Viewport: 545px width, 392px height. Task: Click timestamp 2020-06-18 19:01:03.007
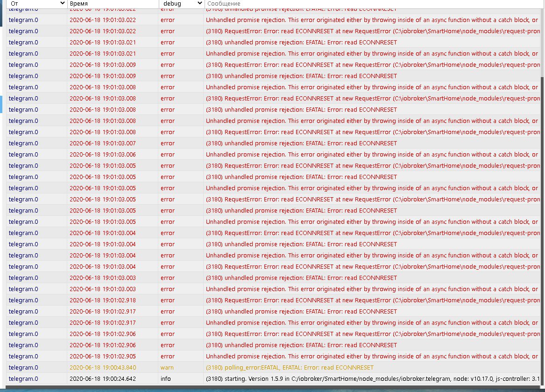(103, 143)
